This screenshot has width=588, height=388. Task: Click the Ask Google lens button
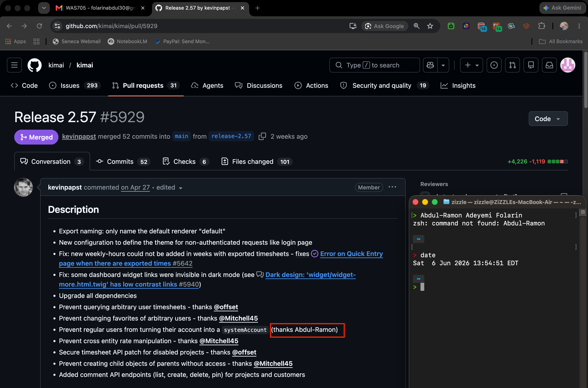[384, 26]
